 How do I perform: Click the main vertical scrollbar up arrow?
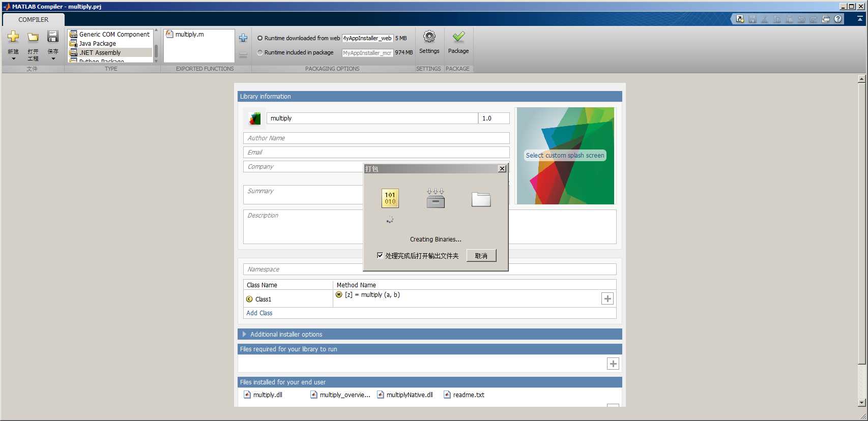[861, 79]
